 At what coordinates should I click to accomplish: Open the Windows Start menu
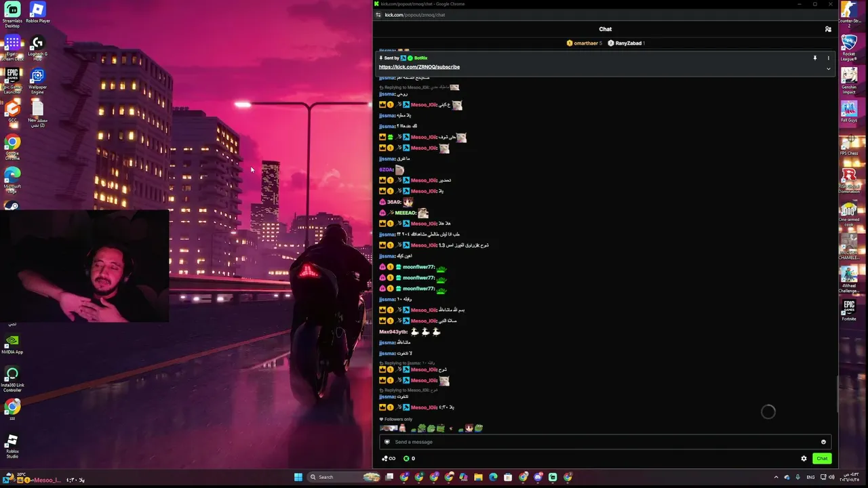pyautogui.click(x=298, y=477)
